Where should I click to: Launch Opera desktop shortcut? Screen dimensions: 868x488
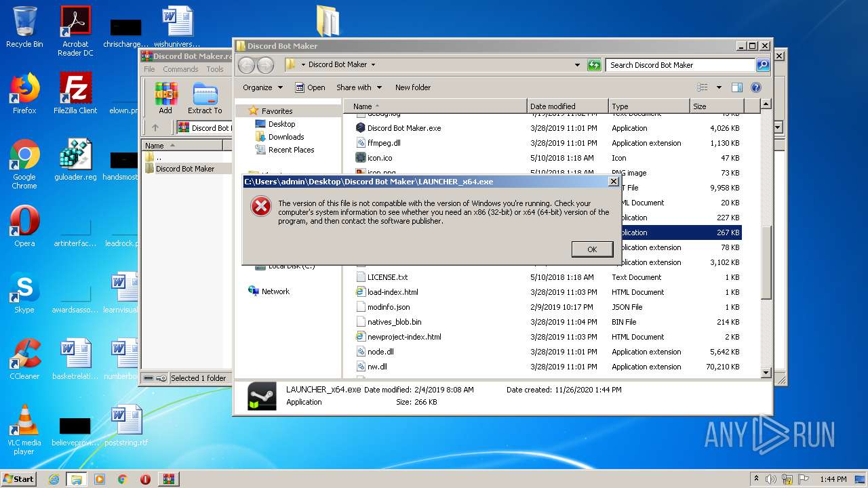(24, 226)
